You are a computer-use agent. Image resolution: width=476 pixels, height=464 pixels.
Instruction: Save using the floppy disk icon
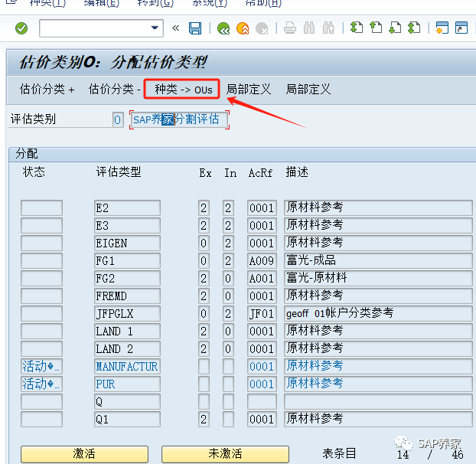pyautogui.click(x=195, y=28)
